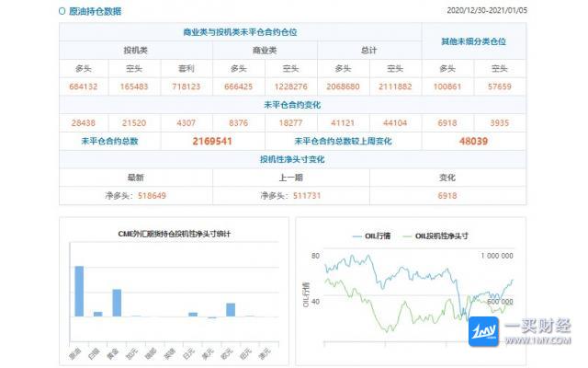This screenshot has width=588, height=368.
Task: Click the 最新 column header
Action: click(x=136, y=178)
